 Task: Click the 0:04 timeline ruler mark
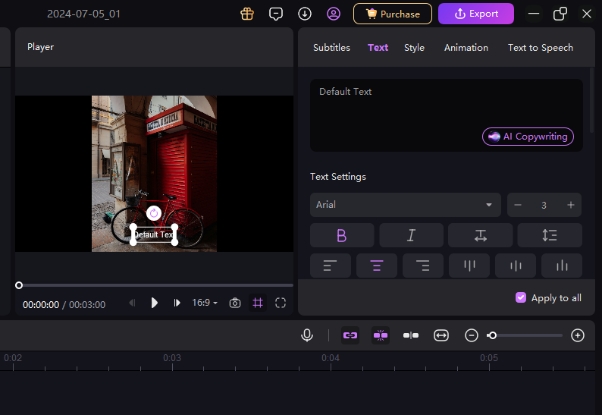click(x=331, y=358)
